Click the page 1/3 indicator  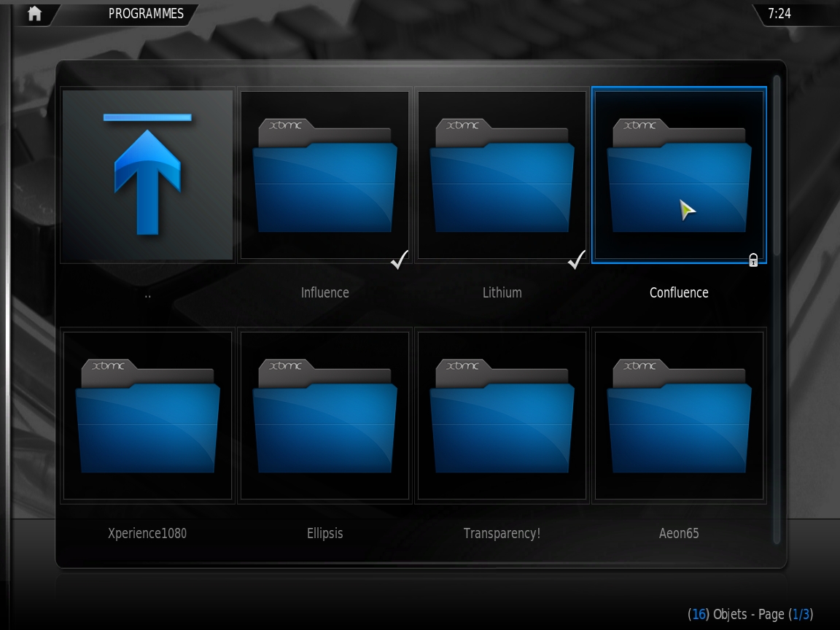(801, 614)
